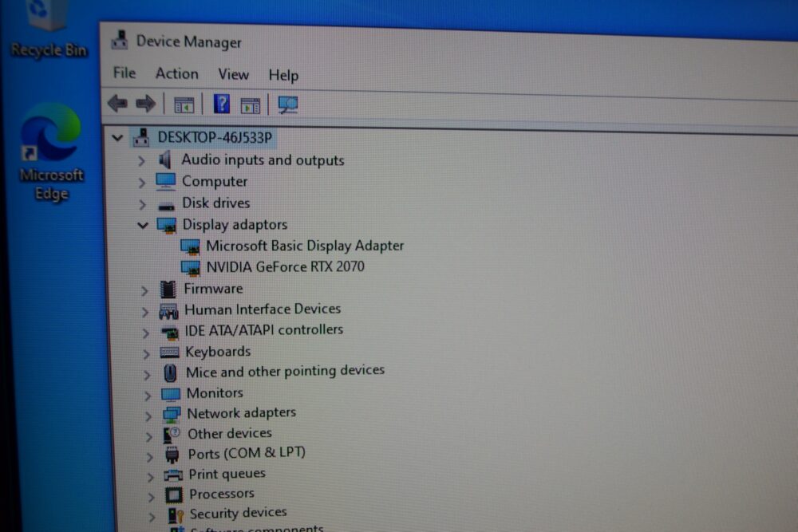Screen dimensions: 798x532
Task: Click the Print queues printer icon
Action: click(173, 475)
